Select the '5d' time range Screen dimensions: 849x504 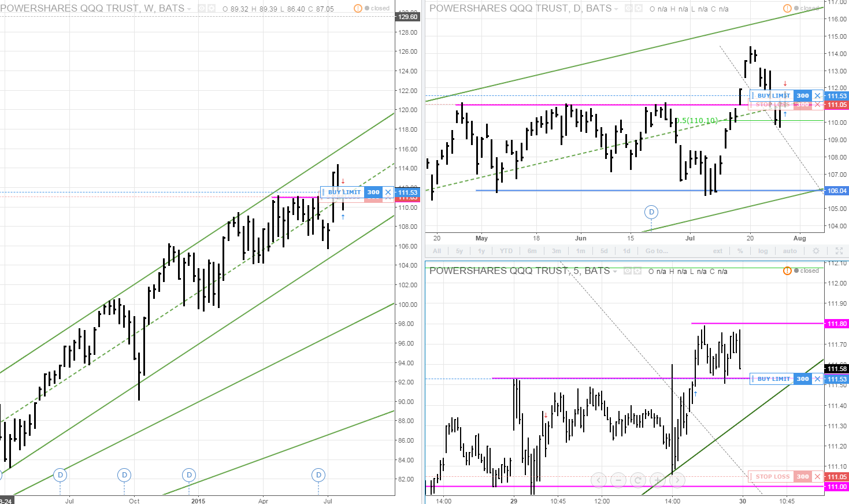(x=604, y=251)
